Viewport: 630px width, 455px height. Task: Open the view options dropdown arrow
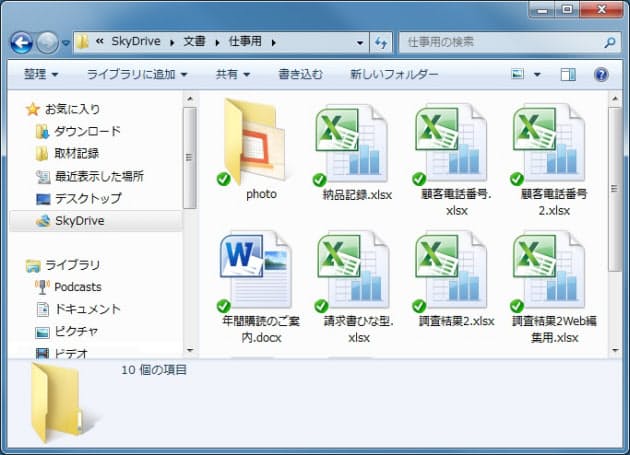tap(537, 75)
